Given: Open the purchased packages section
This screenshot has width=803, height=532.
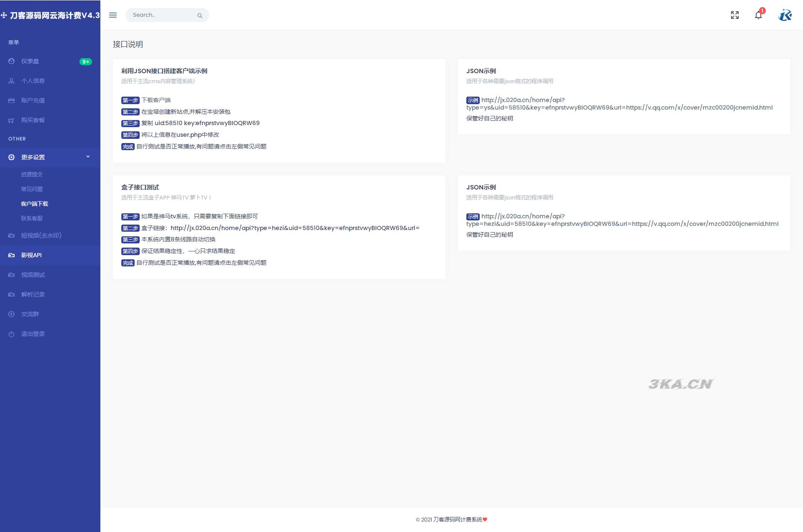Looking at the screenshot, I should point(32,120).
